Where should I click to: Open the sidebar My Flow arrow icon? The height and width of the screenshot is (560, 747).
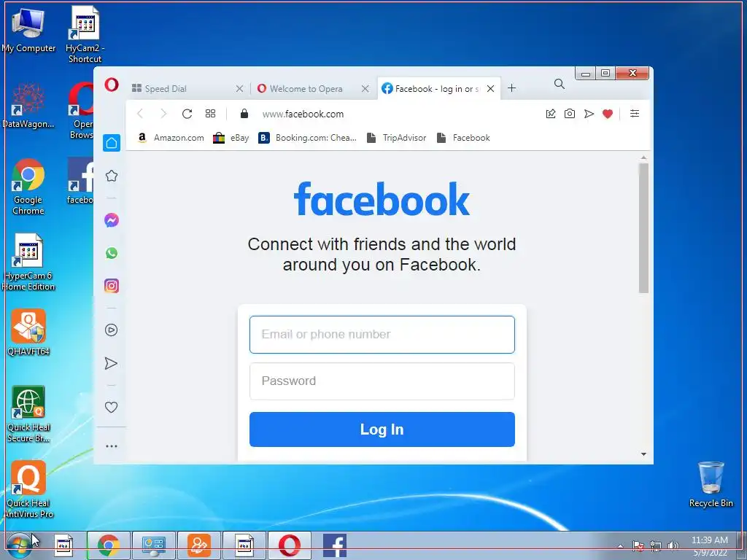click(111, 363)
